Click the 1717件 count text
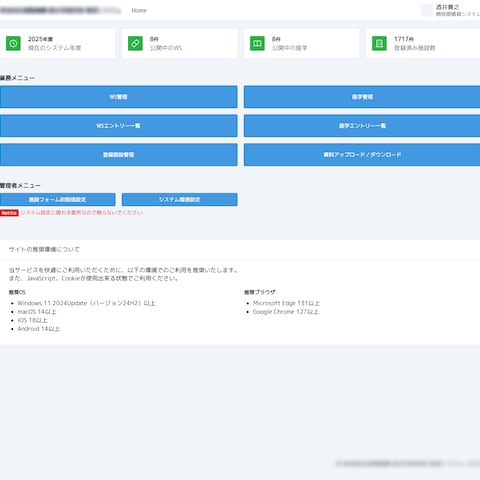Image resolution: width=480 pixels, height=480 pixels. click(x=404, y=39)
